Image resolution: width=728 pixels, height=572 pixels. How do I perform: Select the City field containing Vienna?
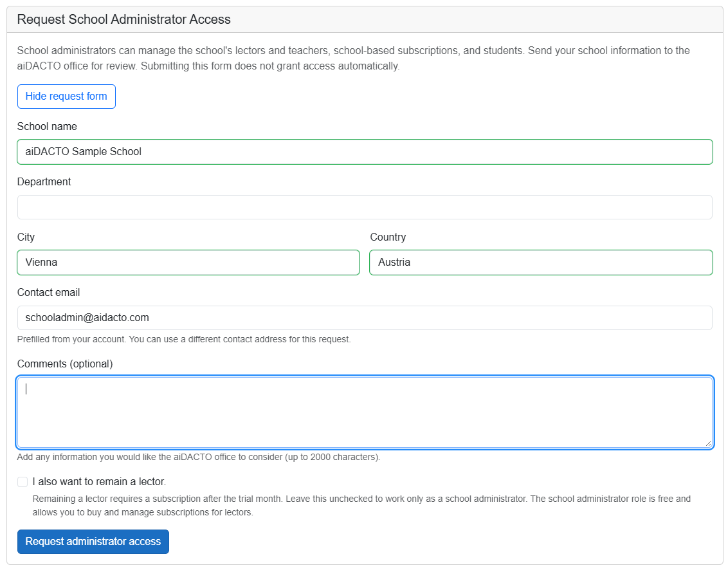(188, 262)
